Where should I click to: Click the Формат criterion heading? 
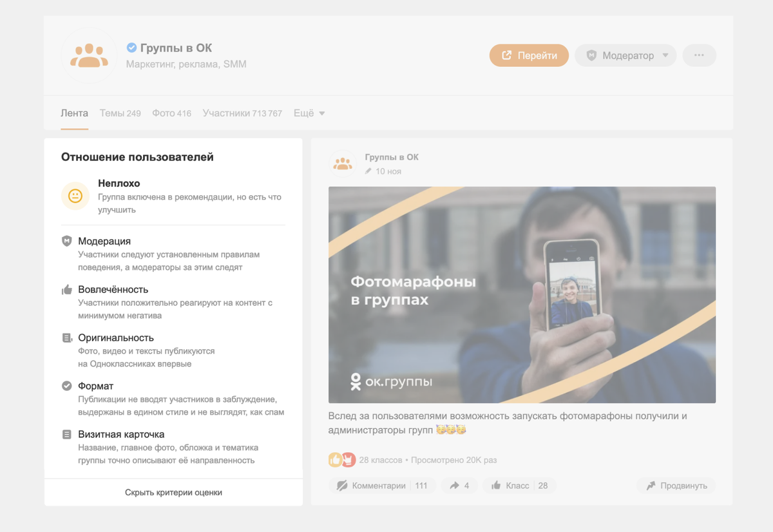click(96, 386)
